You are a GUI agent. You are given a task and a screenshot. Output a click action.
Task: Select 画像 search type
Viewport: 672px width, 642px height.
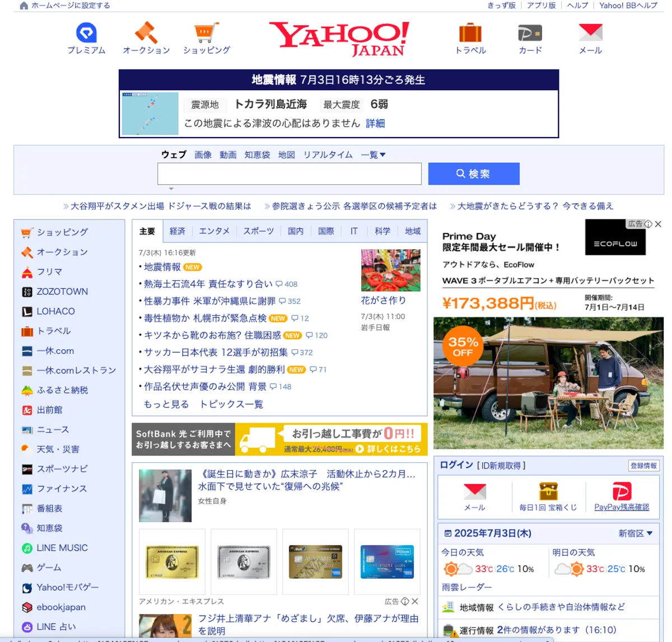click(203, 155)
